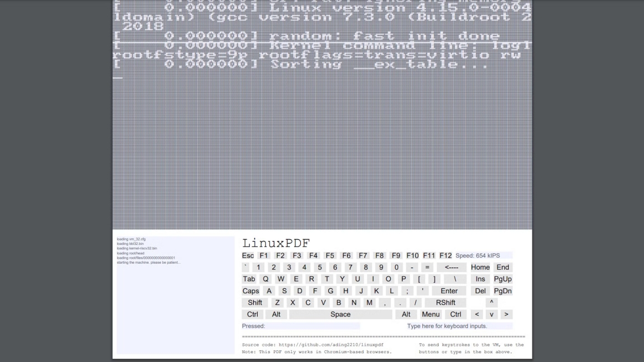Click the loading log text area
The height and width of the screenshot is (362, 644).
pos(176,295)
